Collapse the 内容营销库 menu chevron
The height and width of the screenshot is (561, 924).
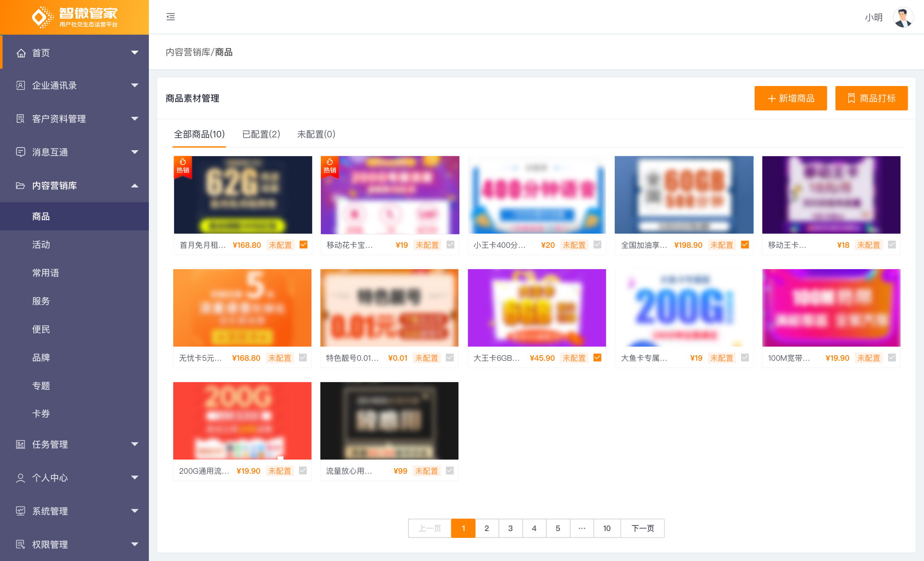coord(135,185)
